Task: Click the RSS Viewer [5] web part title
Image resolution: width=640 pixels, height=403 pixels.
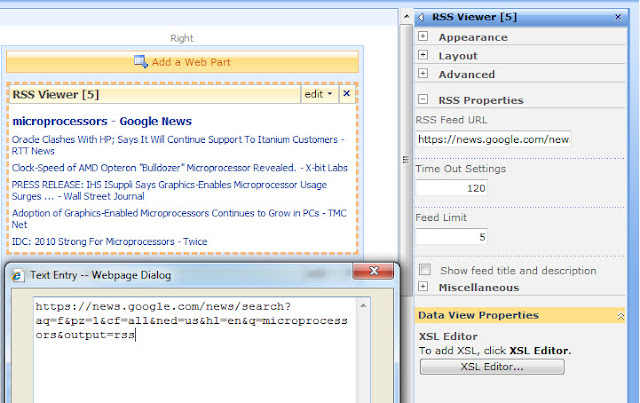Action: 56,95
